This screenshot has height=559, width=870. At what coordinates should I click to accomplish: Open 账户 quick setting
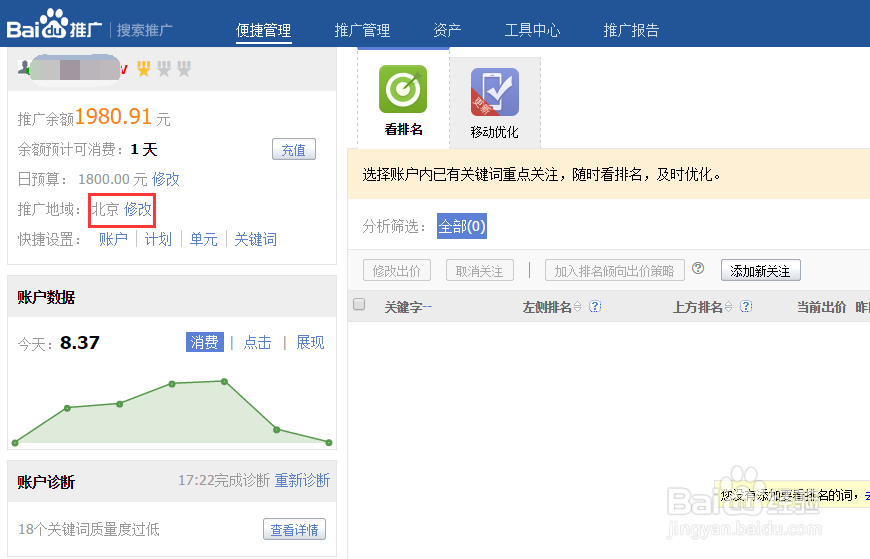click(x=113, y=239)
